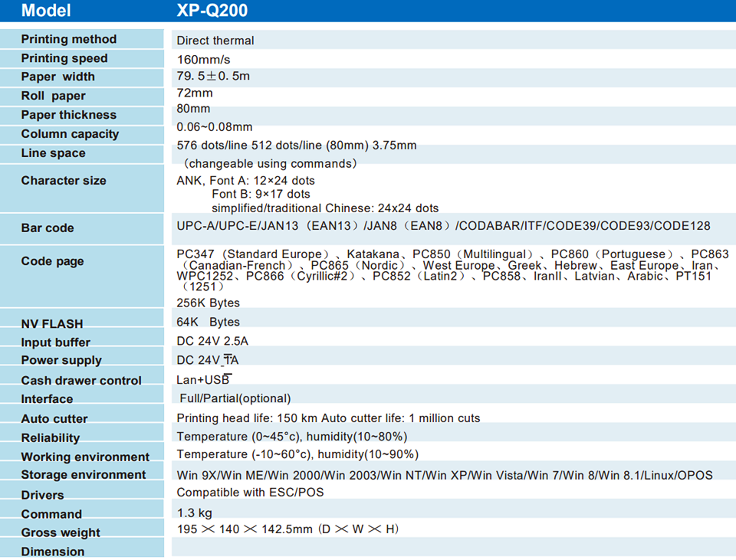The width and height of the screenshot is (736, 560).
Task: Click the '72mm' value
Action: click(x=194, y=93)
